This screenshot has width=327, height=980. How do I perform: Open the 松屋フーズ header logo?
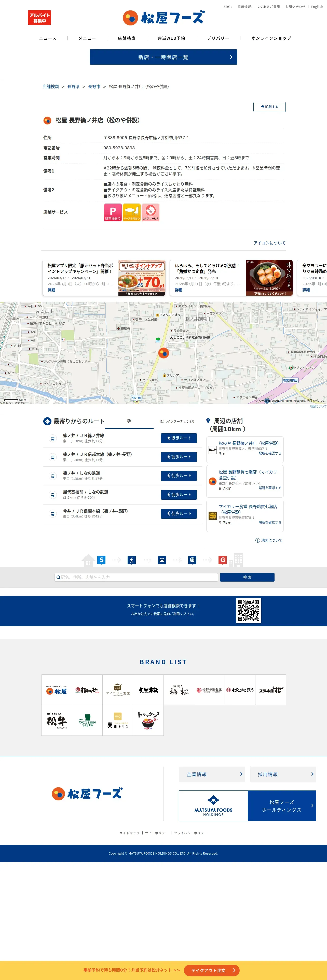(x=164, y=18)
